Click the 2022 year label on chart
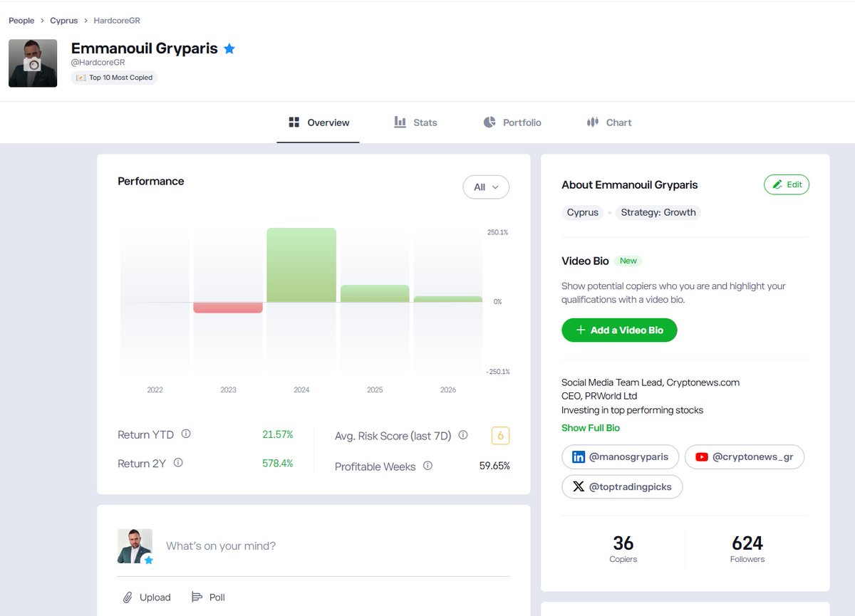Viewport: 855px width, 616px height. point(155,390)
